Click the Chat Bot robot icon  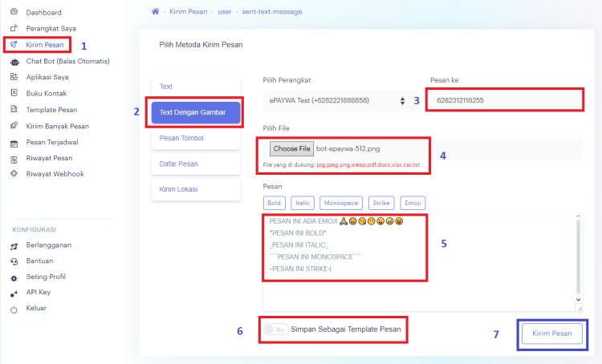(14, 62)
